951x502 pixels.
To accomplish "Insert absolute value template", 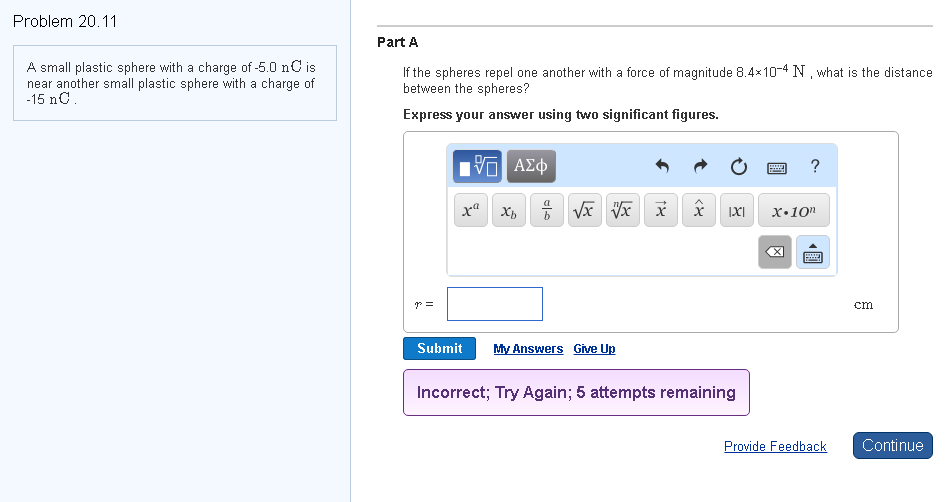I will pos(737,210).
